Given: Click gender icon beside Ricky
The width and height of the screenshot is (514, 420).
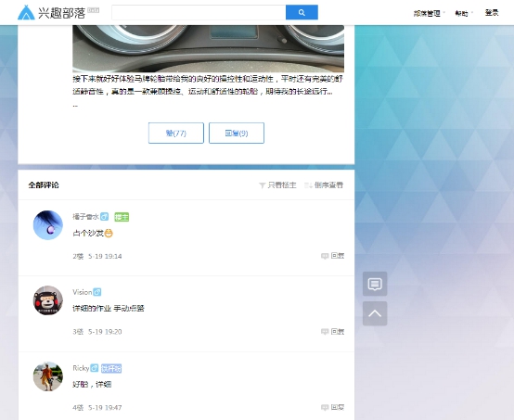Looking at the screenshot, I should coord(95,368).
